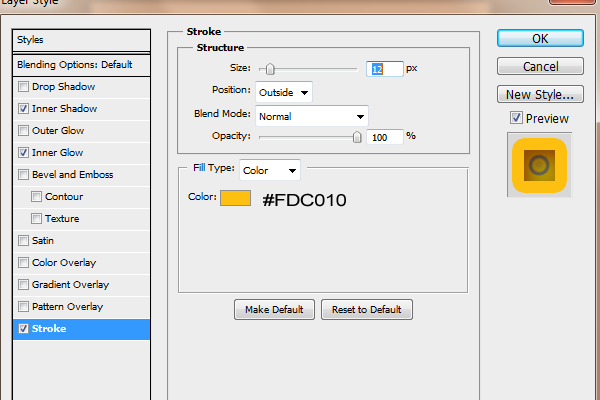This screenshot has width=600, height=400.
Task: Tick the Contour checkbox
Action: point(36,197)
